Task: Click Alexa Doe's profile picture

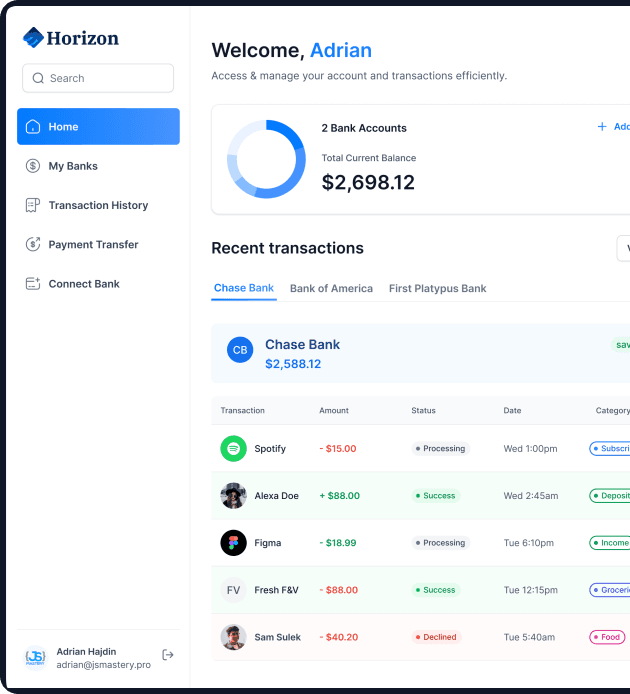Action: pos(233,496)
